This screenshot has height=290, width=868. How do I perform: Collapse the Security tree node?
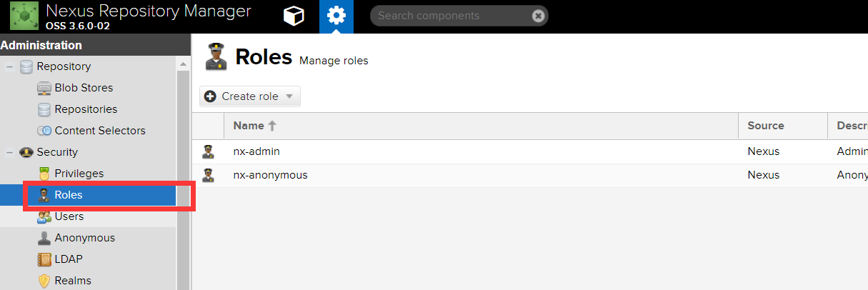point(11,152)
